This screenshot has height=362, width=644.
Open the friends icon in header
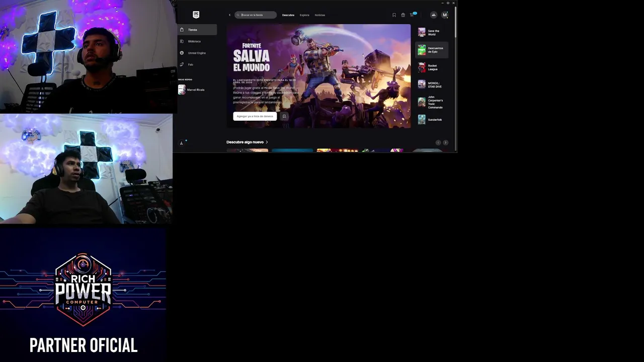(x=434, y=15)
